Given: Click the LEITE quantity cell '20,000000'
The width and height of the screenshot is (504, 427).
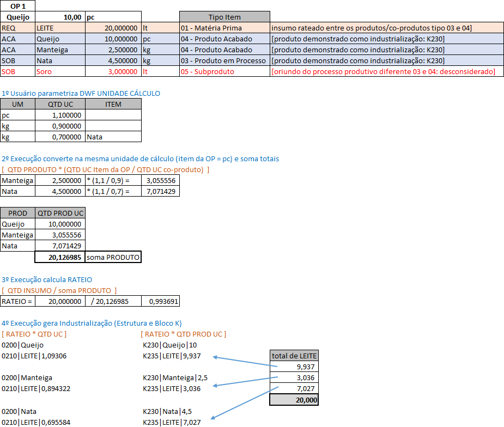Looking at the screenshot, I should 113,28.
